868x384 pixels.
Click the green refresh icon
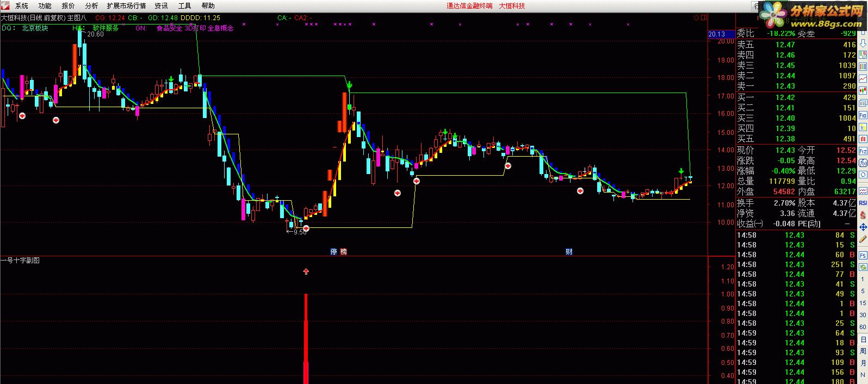click(x=863, y=267)
